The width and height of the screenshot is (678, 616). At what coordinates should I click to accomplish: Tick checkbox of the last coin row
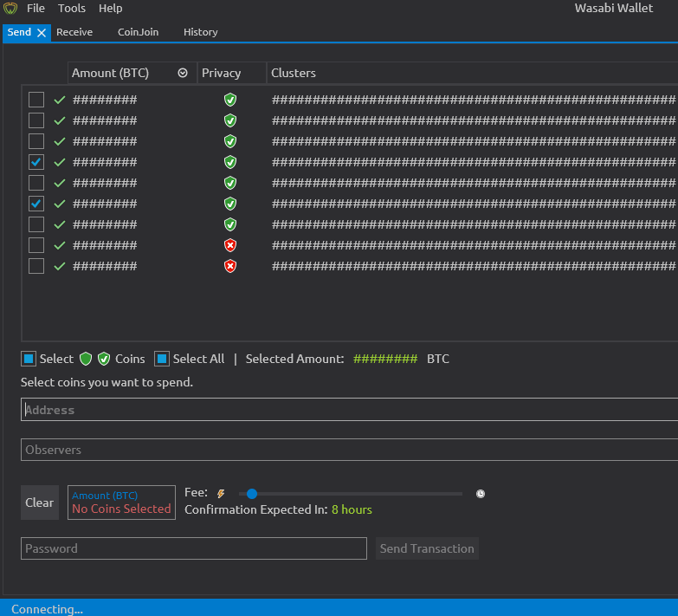(x=36, y=266)
